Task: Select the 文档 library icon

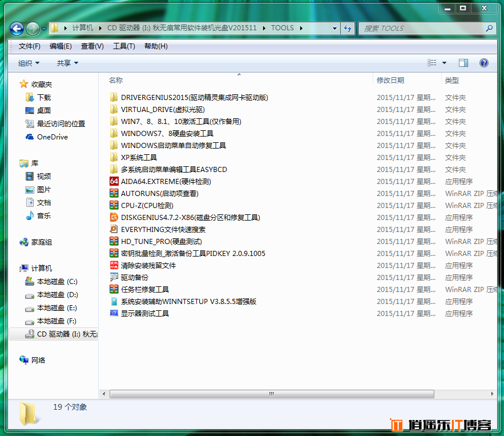Action: pos(30,202)
